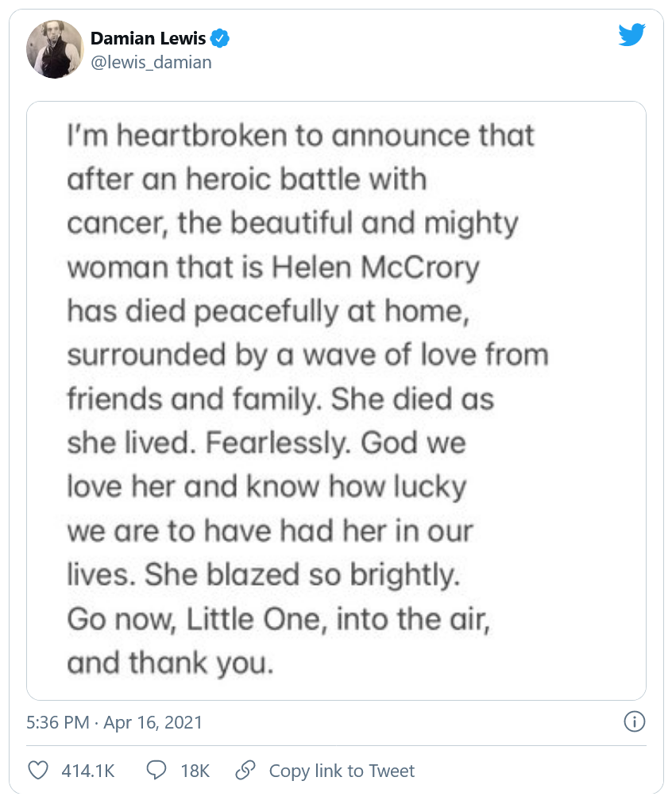The height and width of the screenshot is (808, 672).
Task: Open the 5:36 PM timestamp link
Action: (56, 722)
